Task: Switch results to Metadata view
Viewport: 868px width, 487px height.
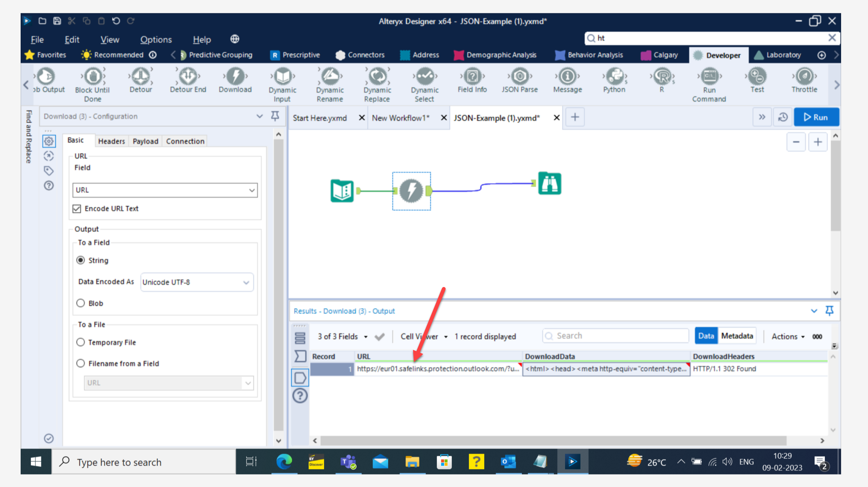Action: pyautogui.click(x=737, y=336)
